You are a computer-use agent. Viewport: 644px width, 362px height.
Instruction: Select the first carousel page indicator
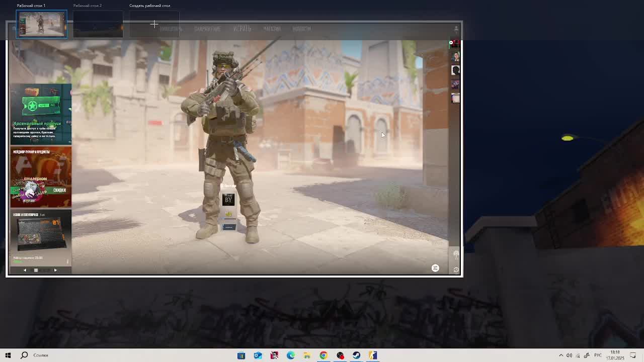(36, 270)
